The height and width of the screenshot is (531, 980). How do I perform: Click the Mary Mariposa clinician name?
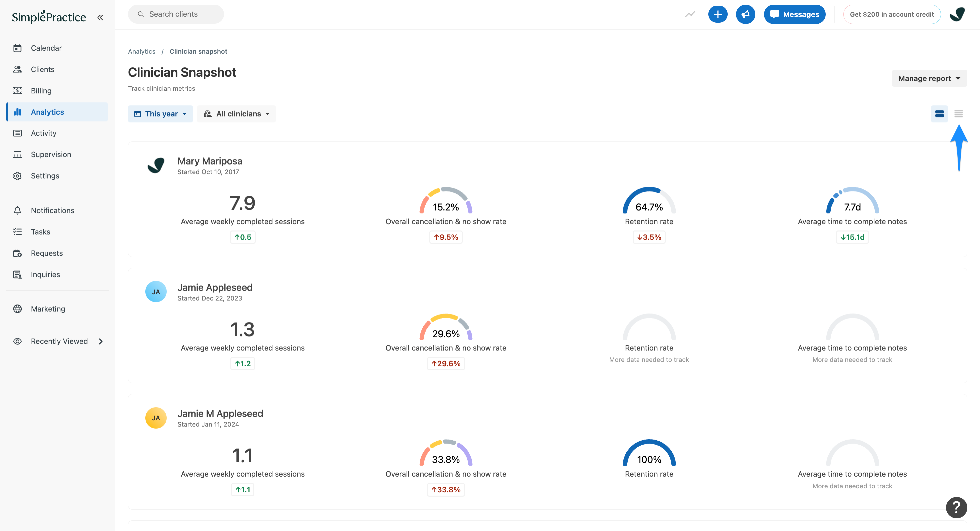[210, 161]
